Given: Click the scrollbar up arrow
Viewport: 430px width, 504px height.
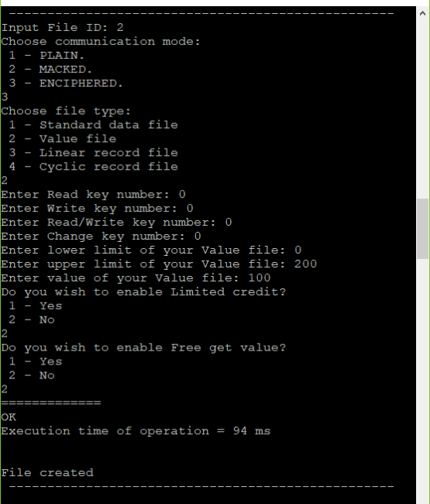Looking at the screenshot, I should 422,13.
